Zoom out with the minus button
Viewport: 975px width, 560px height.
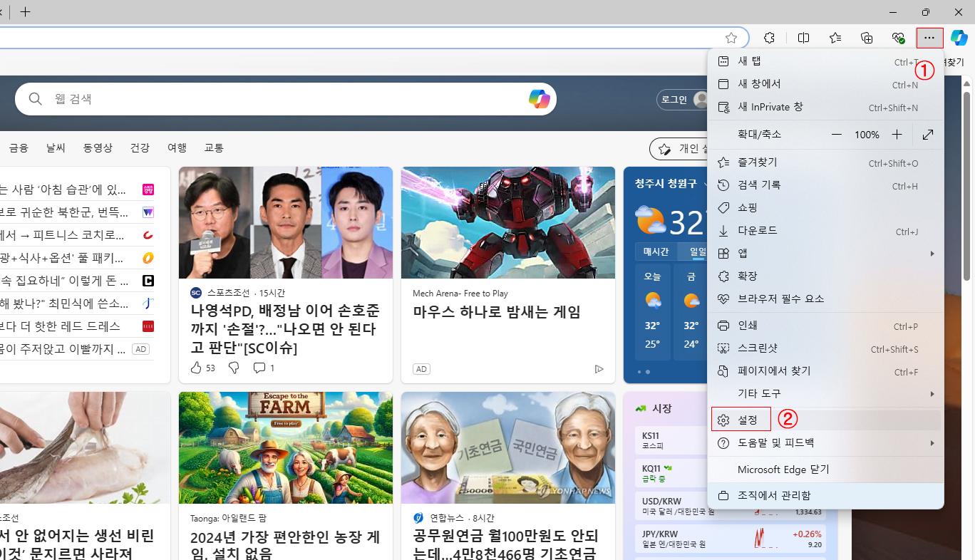click(837, 135)
